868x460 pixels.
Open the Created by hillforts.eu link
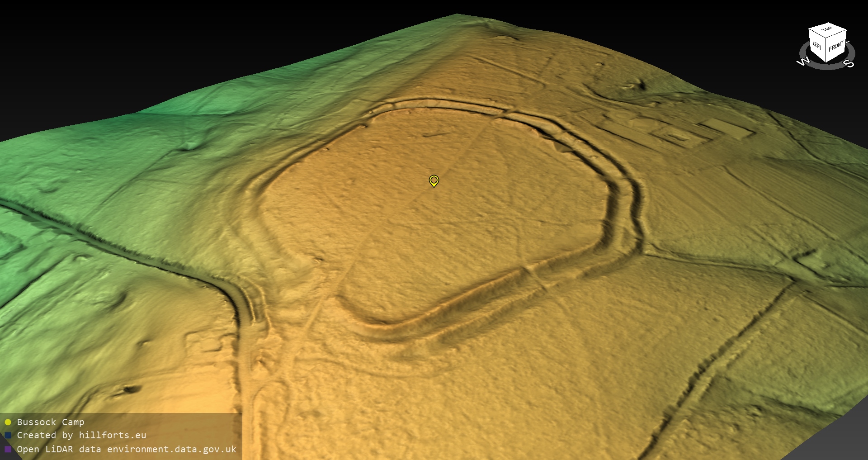click(81, 436)
